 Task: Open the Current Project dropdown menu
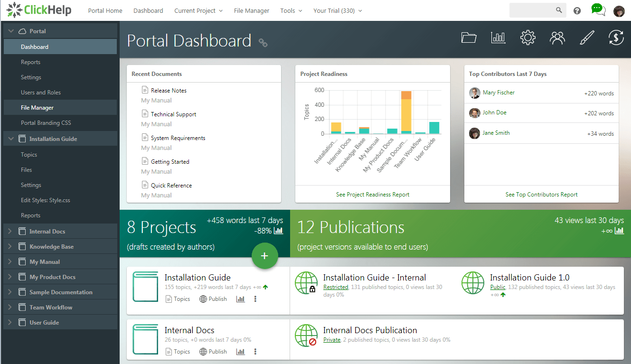pos(198,10)
